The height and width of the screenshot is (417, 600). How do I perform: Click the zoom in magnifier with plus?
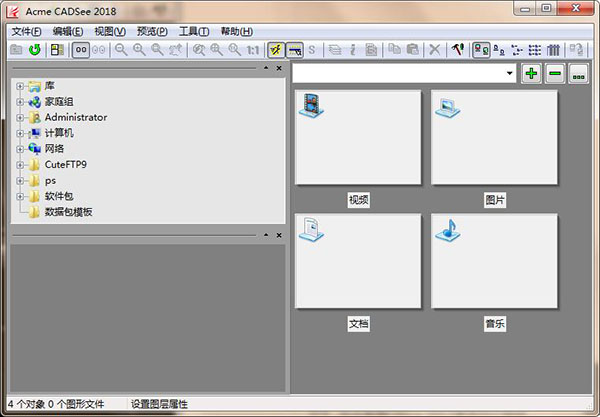[x=139, y=50]
